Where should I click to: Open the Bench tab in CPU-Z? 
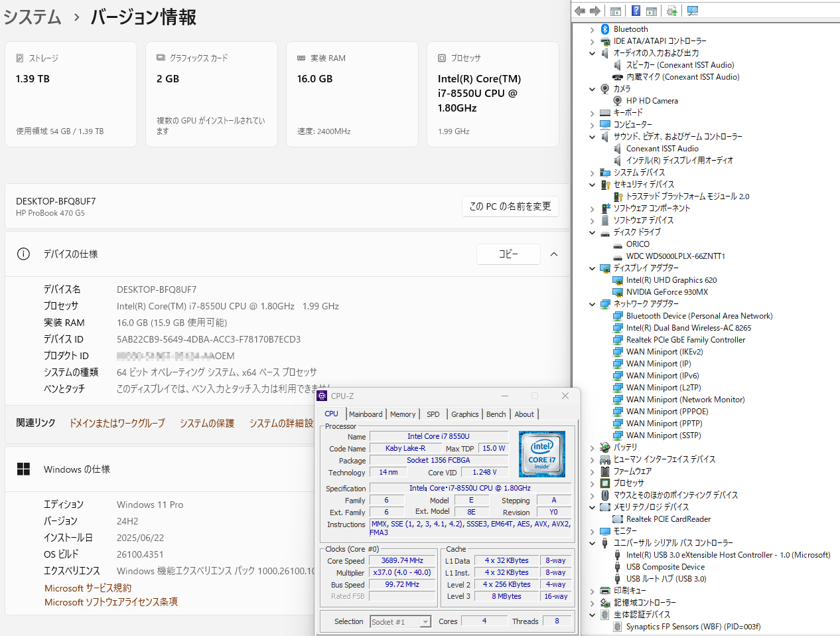tap(496, 414)
